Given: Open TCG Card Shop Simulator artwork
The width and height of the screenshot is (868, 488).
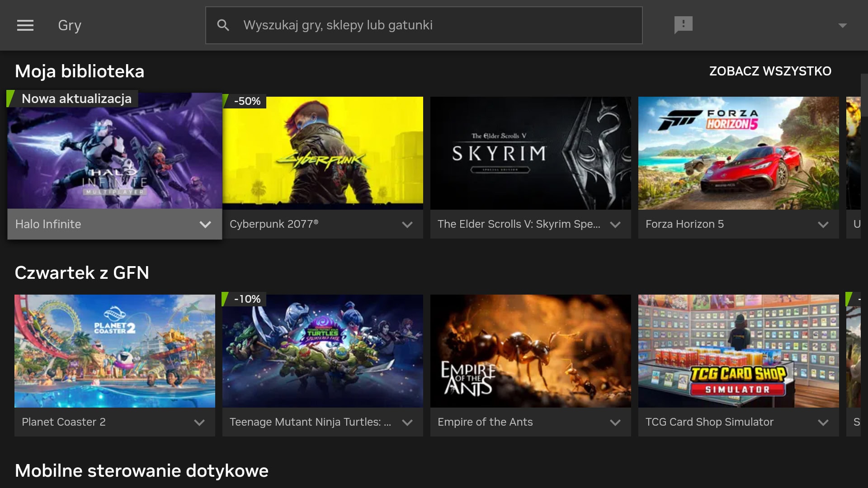Looking at the screenshot, I should pyautogui.click(x=739, y=351).
